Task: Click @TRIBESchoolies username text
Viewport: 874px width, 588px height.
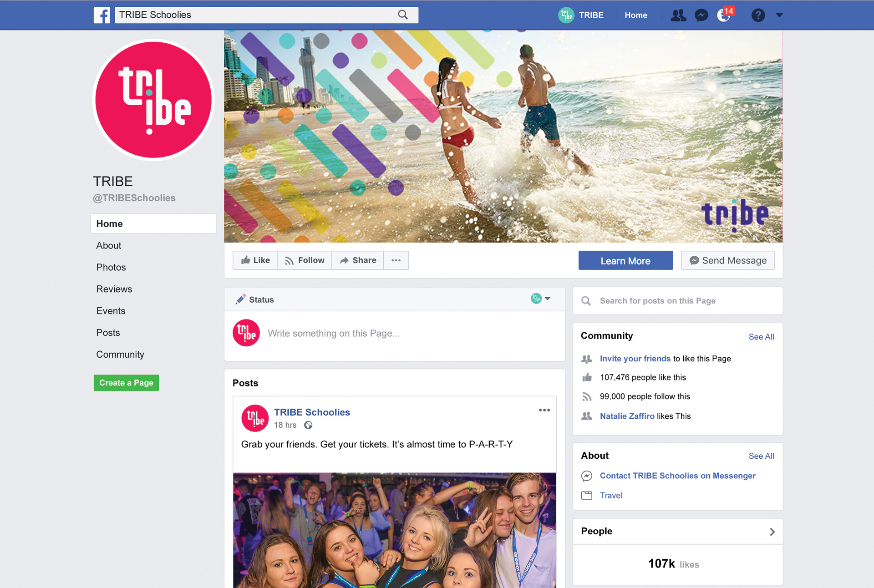Action: click(134, 198)
